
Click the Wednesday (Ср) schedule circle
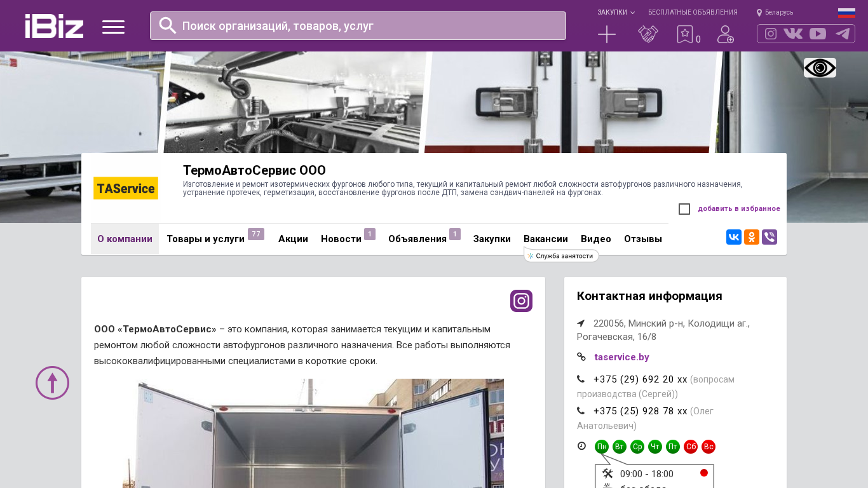(x=637, y=447)
